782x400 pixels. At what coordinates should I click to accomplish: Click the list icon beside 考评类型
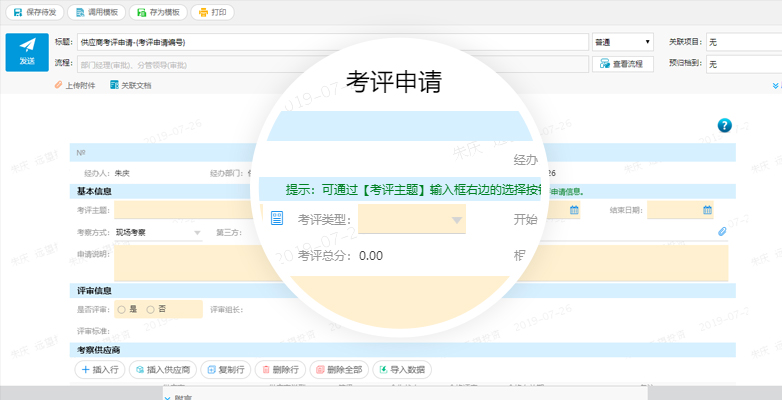click(x=278, y=218)
